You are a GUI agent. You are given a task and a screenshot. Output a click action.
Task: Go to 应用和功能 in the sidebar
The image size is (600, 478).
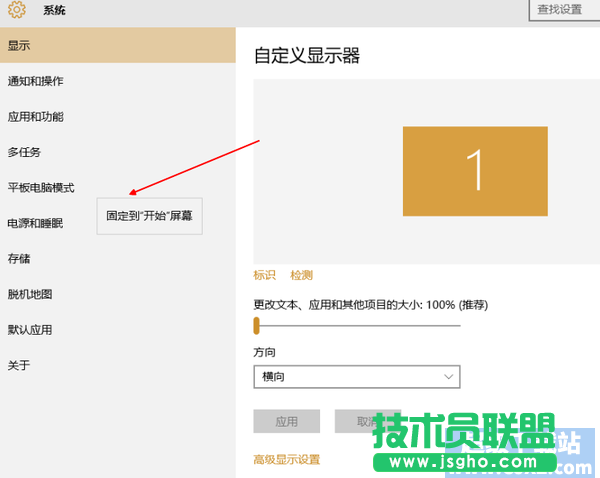click(x=36, y=117)
